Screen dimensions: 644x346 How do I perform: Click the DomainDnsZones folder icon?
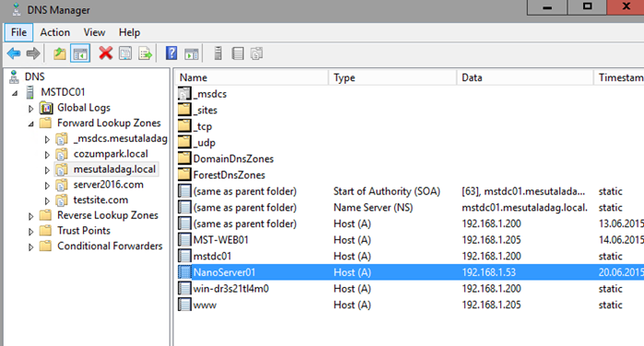click(x=184, y=158)
